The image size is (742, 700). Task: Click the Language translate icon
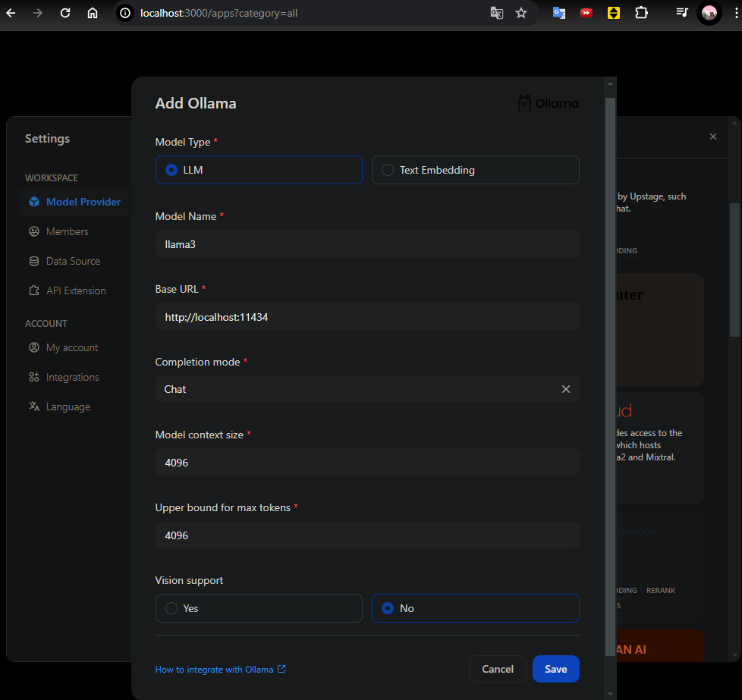tap(34, 407)
